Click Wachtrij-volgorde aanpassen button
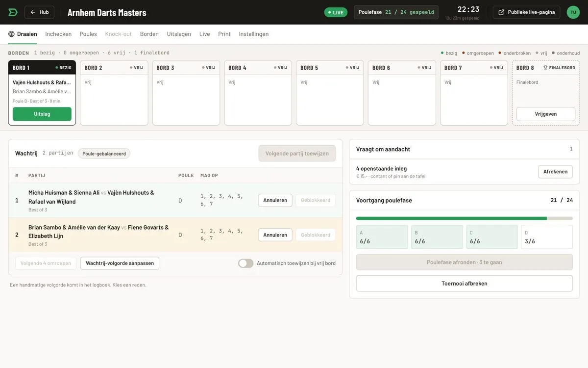 tap(120, 263)
